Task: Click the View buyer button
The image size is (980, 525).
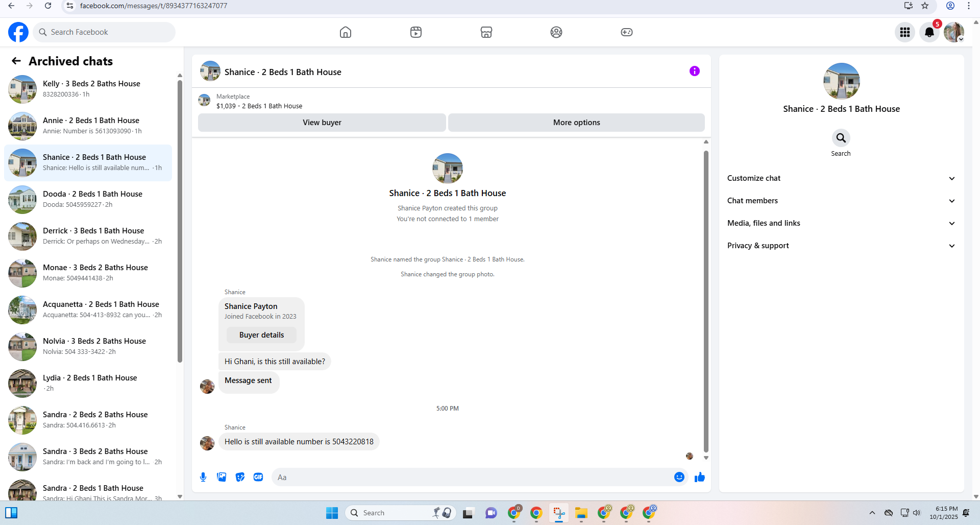Action: [x=322, y=123]
